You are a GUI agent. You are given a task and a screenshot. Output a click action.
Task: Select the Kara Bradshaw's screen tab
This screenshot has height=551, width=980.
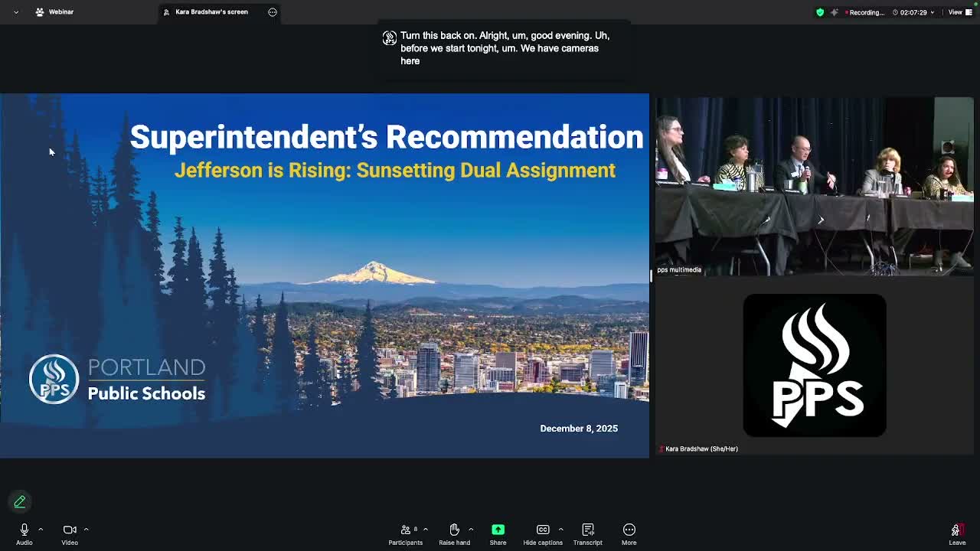[x=211, y=12]
